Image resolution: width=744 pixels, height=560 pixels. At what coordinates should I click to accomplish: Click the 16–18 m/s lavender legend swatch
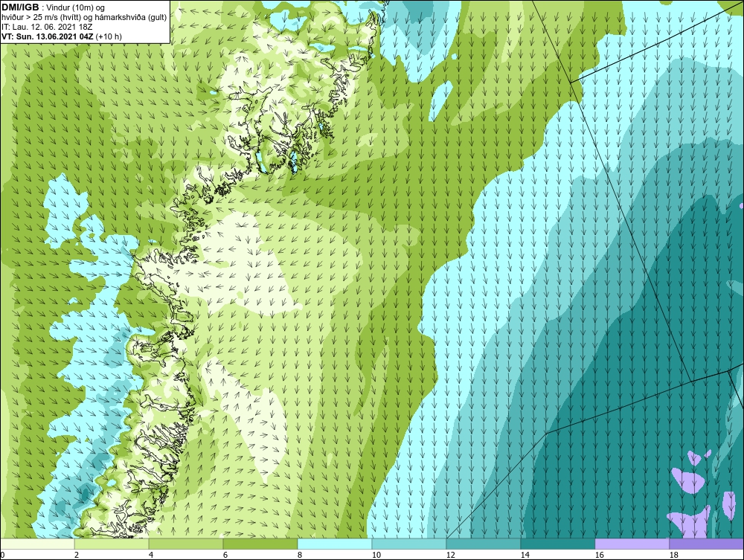coord(632,544)
